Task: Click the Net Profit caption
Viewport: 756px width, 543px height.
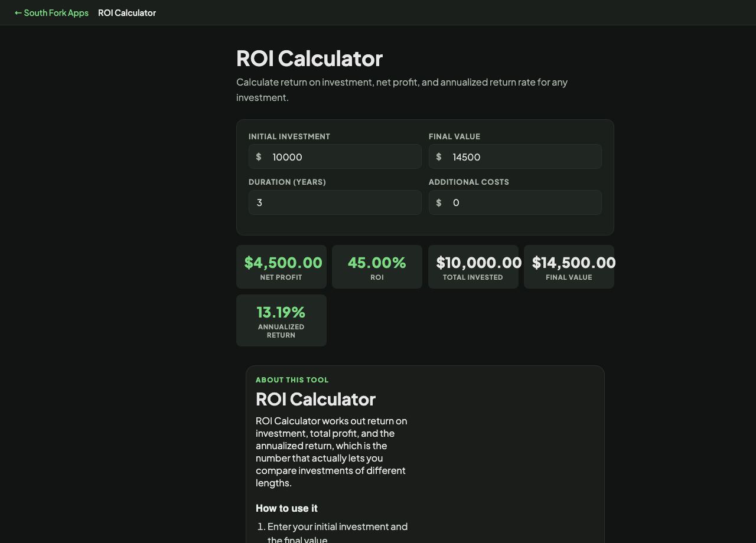Action: 281,277
